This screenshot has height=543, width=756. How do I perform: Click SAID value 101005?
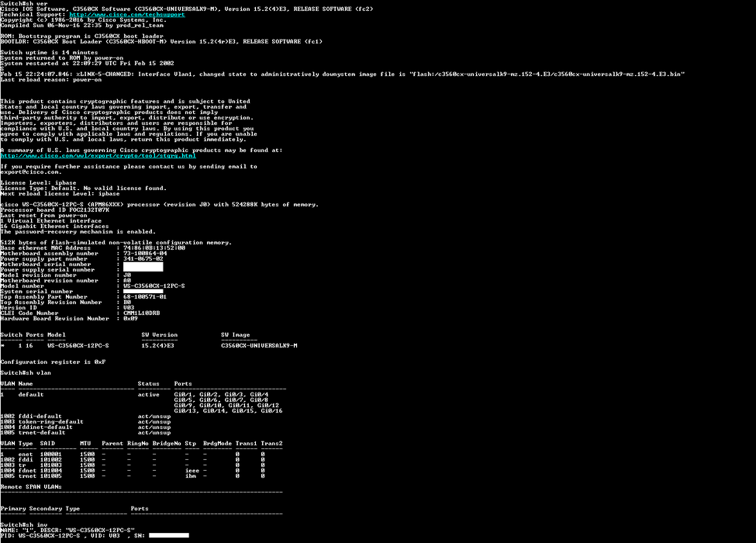pos(51,476)
